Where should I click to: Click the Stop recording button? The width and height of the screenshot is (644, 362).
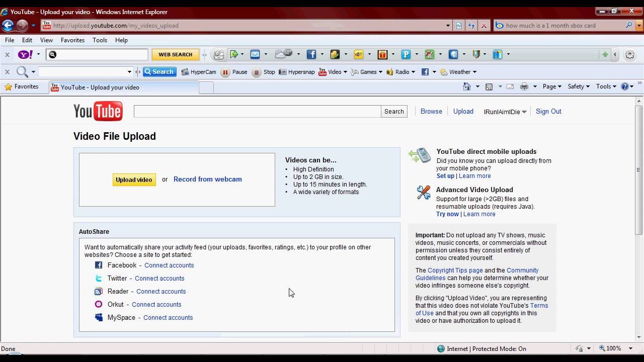264,72
